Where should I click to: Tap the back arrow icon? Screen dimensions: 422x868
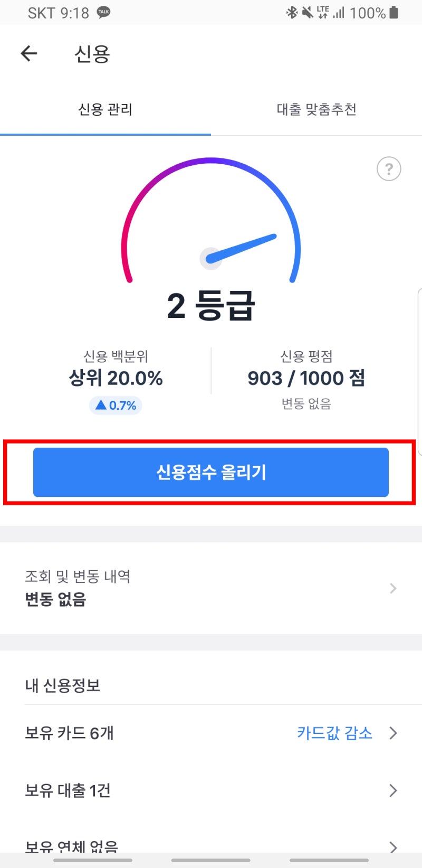tap(29, 53)
